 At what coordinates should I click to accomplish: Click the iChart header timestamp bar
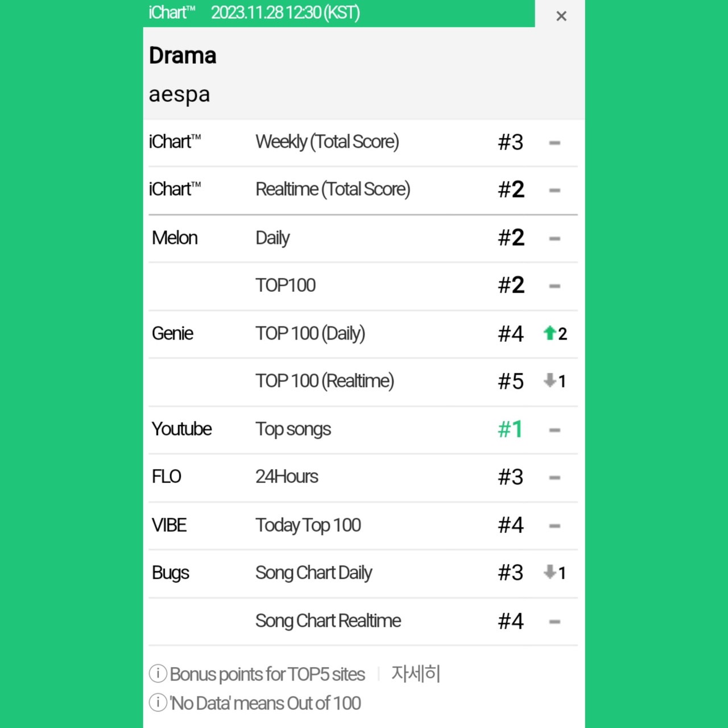[339, 13]
